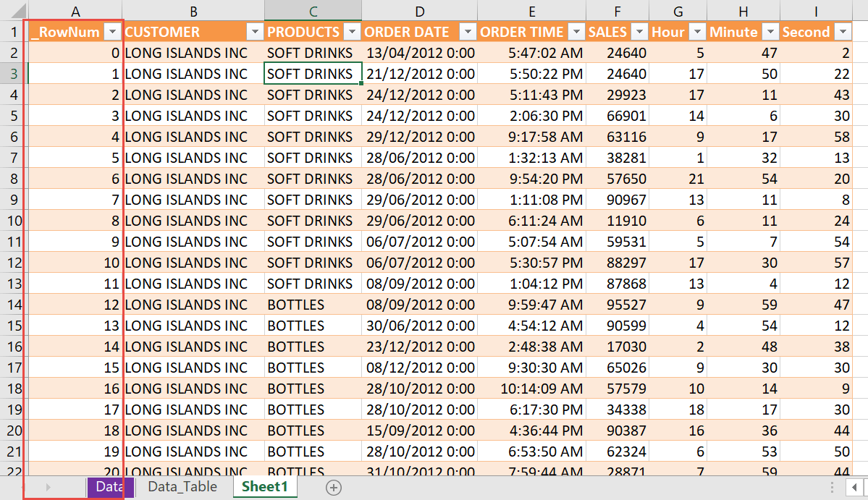Click date 30/06/2012 0:00
The height and width of the screenshot is (500, 868).
pos(420,326)
